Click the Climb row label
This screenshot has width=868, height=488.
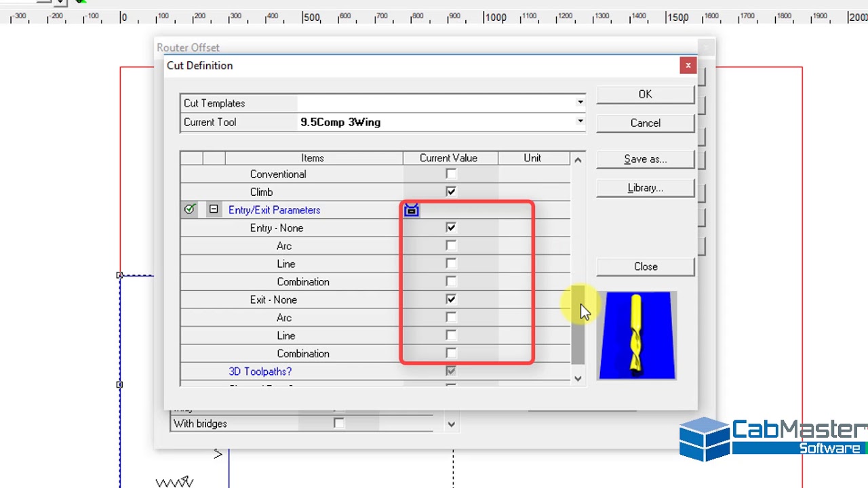pos(261,192)
